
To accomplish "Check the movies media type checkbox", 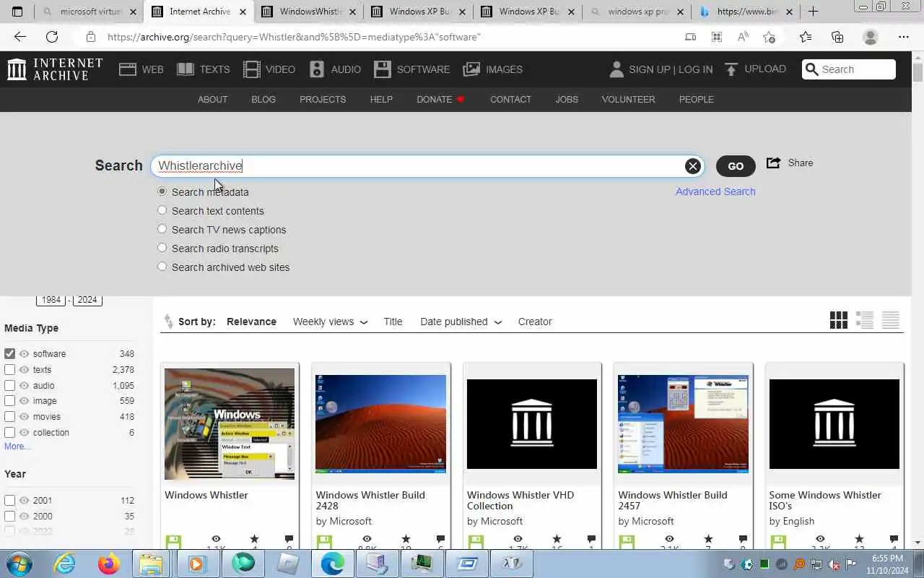I will point(9,417).
